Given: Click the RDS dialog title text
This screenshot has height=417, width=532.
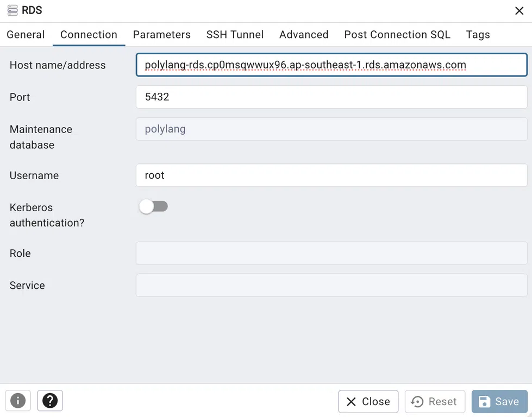Looking at the screenshot, I should 32,10.
